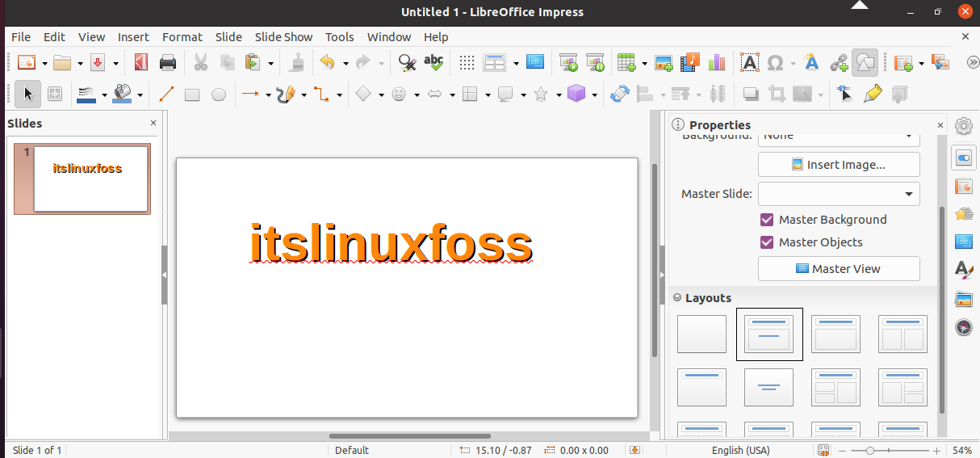Open the Slide Show menu
This screenshot has width=980, height=458.
283,37
